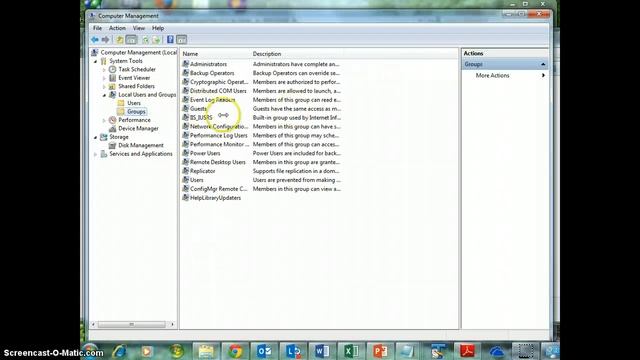Collapse the Groups section in Actions pane

point(543,64)
